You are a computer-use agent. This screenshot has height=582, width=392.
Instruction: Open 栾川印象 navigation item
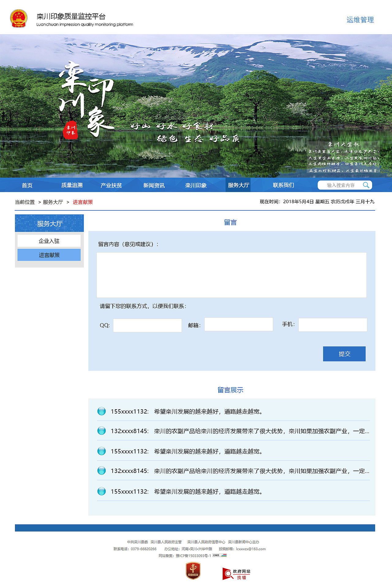pyautogui.click(x=196, y=185)
